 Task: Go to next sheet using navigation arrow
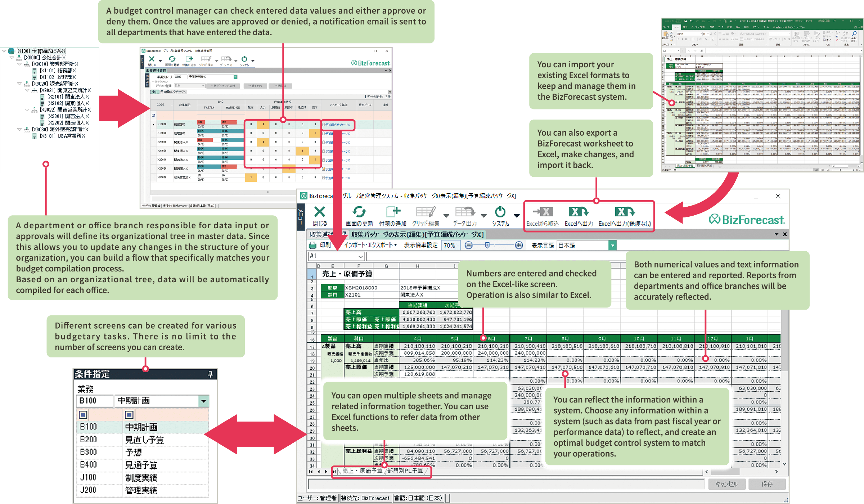[326, 471]
